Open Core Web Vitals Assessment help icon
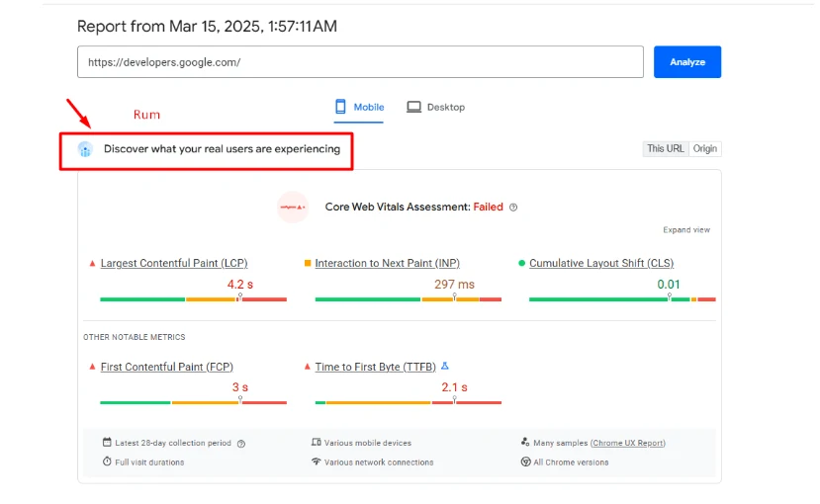 (513, 208)
